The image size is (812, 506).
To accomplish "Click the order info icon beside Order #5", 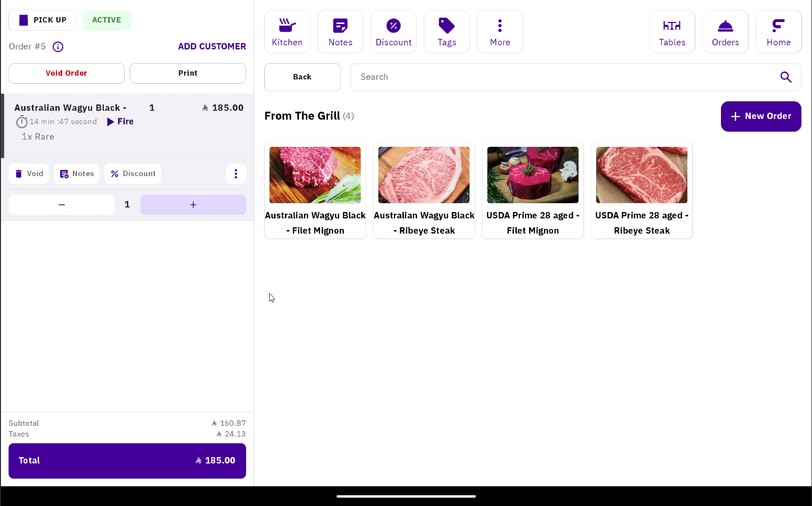I will point(58,47).
